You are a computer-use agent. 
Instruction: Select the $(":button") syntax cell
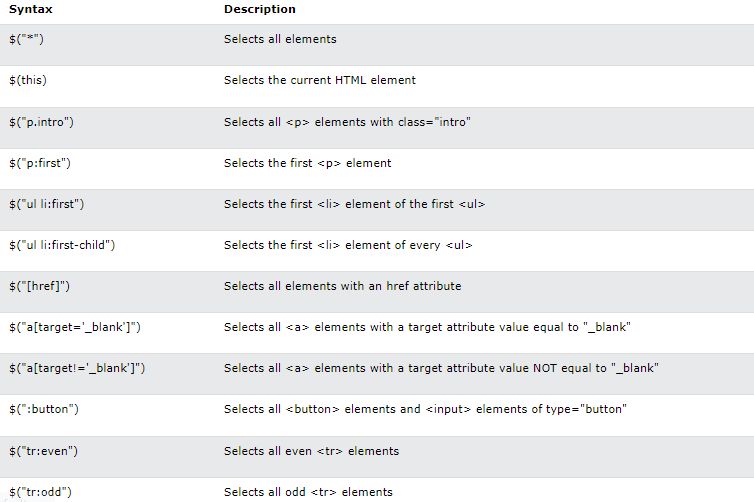coord(44,409)
